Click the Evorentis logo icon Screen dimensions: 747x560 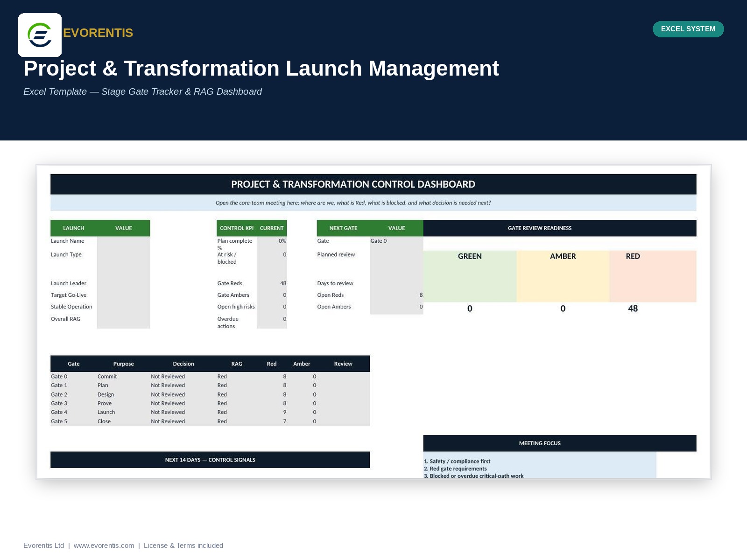40,35
